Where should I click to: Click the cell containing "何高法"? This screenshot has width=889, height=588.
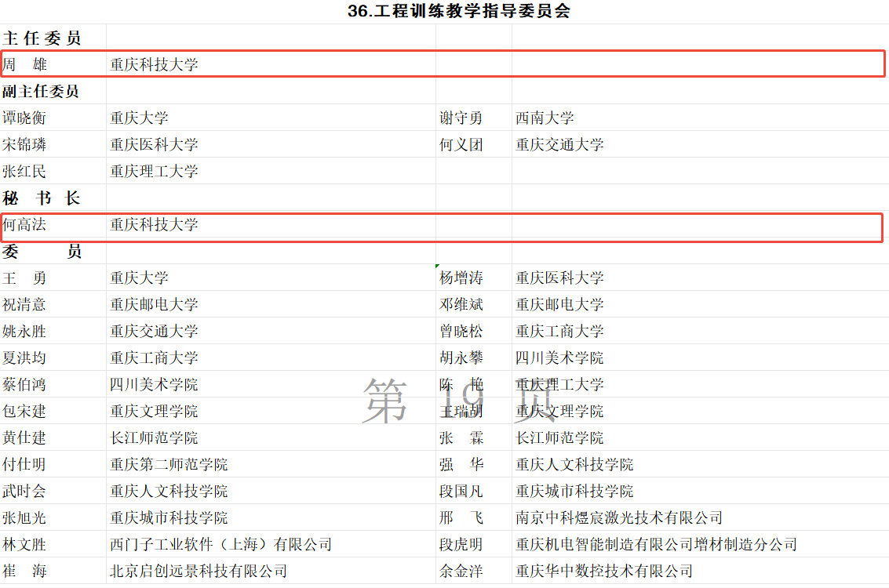tap(24, 225)
